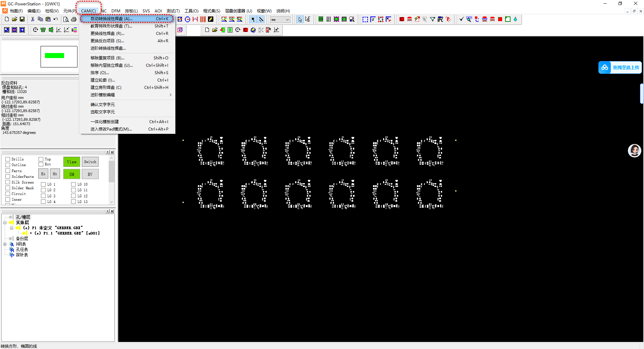
Task: Click the Open folder toolbar icon
Action: pyautogui.click(x=14, y=19)
